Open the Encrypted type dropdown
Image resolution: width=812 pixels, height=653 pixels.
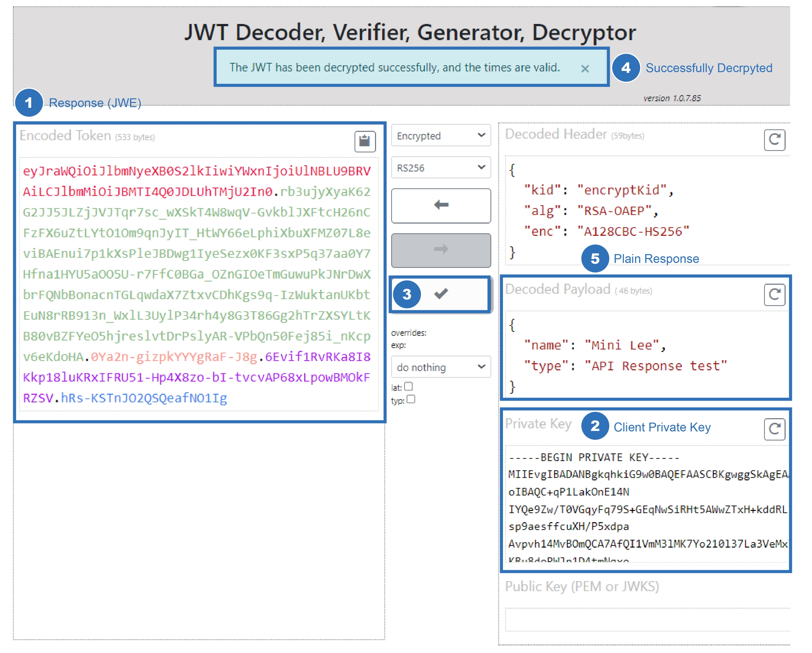coord(441,135)
